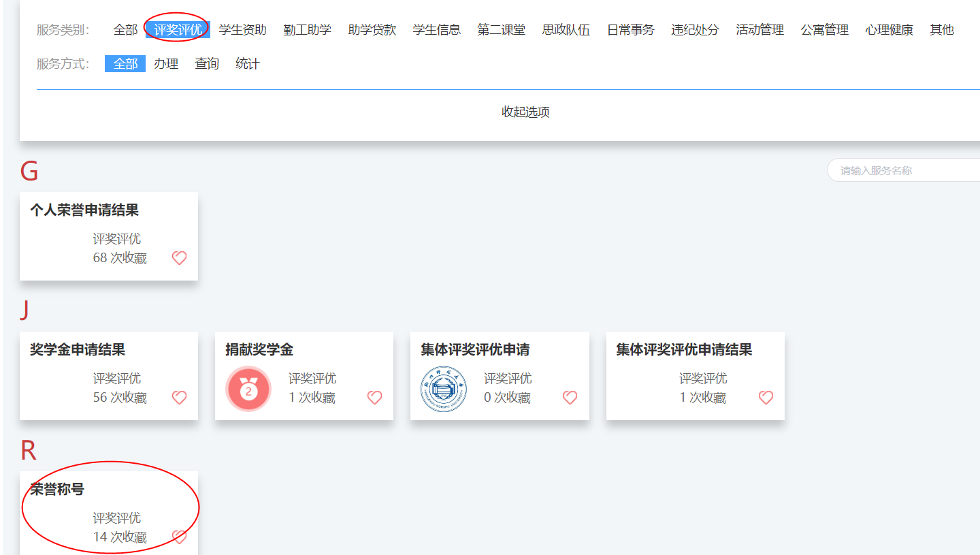This screenshot has width=980, height=555.
Task: Favorite 集体评奖评优申请结果 with heart icon
Action: [x=766, y=398]
